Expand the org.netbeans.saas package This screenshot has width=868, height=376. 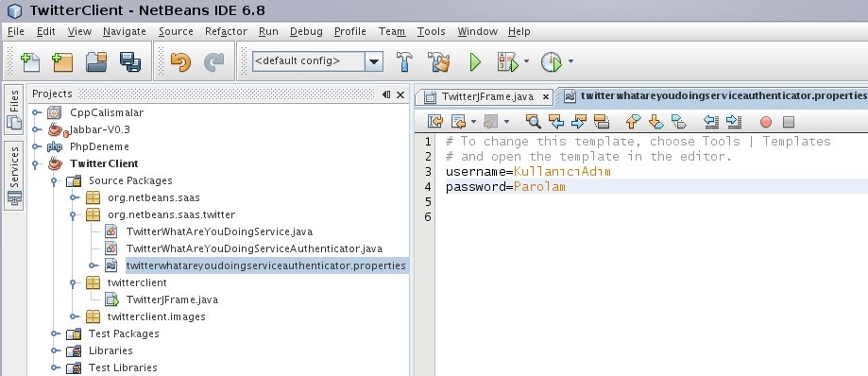click(x=75, y=197)
